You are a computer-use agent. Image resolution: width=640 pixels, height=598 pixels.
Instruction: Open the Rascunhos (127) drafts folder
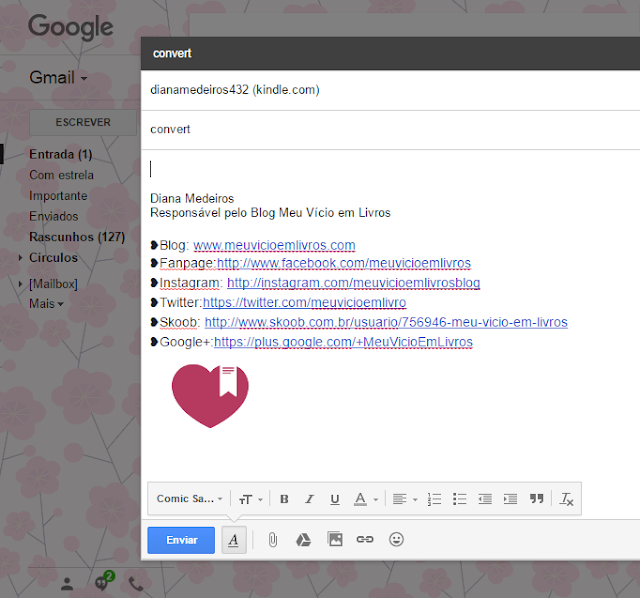pyautogui.click(x=77, y=237)
